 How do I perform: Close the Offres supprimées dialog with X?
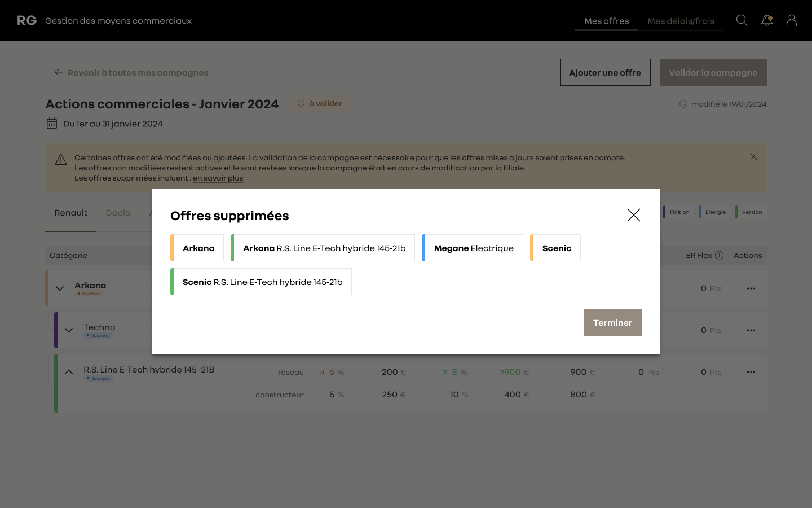634,215
